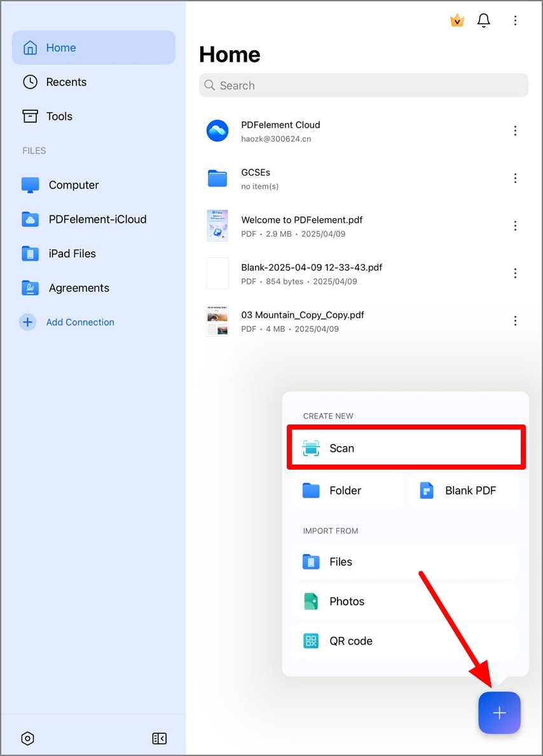
Task: Click the Blank PDF file thumbnail
Action: pos(217,274)
